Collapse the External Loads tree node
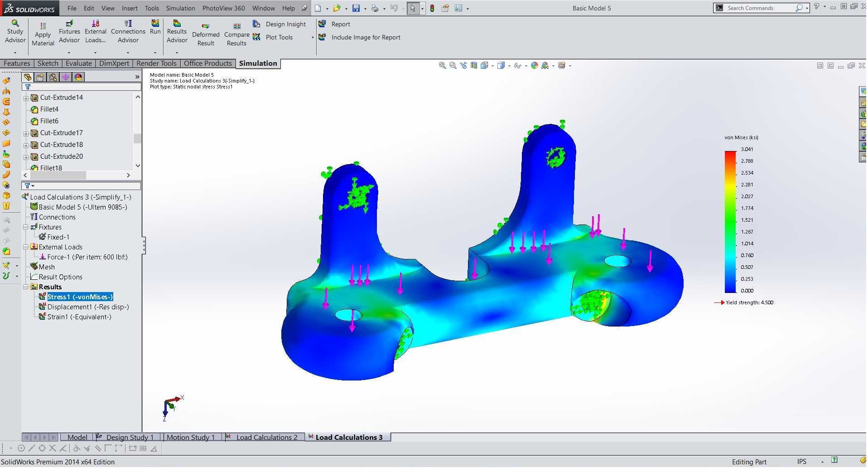Image resolution: width=868 pixels, height=468 pixels. (26, 248)
